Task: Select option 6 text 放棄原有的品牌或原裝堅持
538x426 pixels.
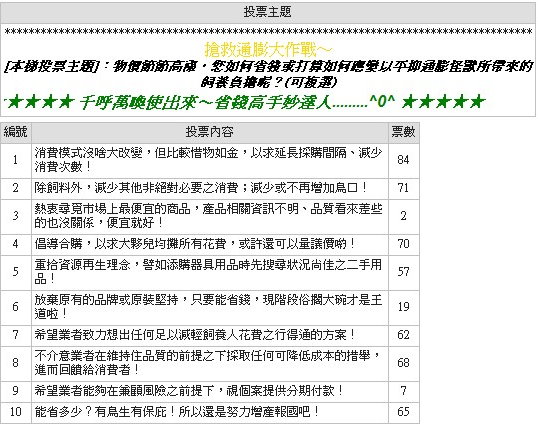Action: 208,307
